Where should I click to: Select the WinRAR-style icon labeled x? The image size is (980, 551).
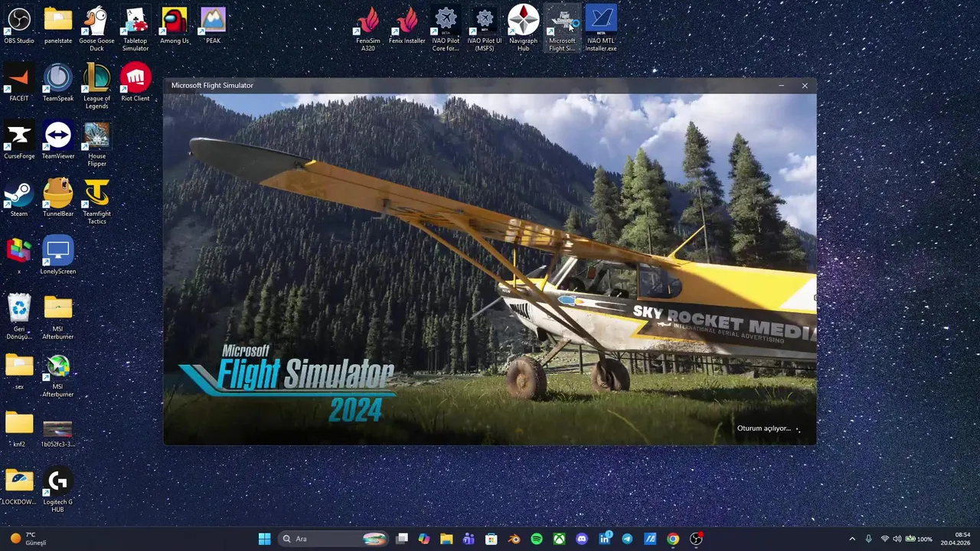(19, 255)
